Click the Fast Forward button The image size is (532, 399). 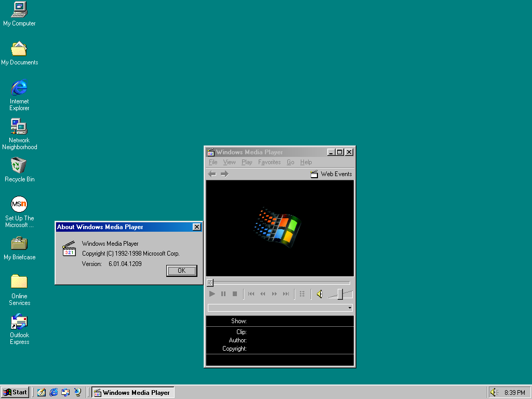274,294
